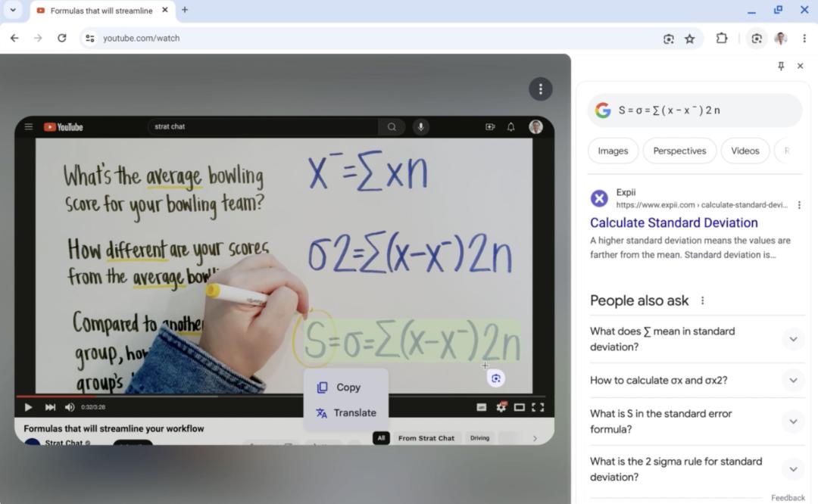Open video settings gear icon
Screen dimensions: 818x504
pos(501,407)
